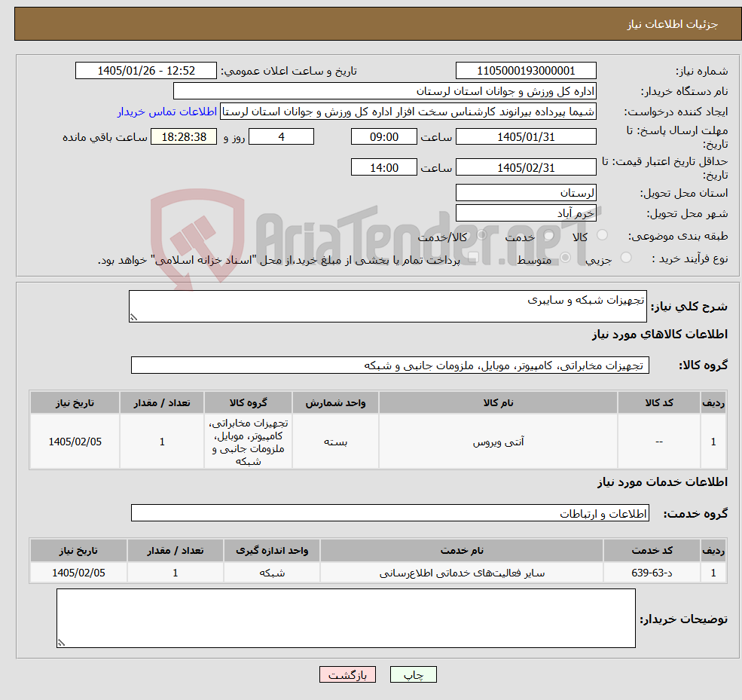Select the متوسط purchase type radio

pyautogui.click(x=565, y=258)
